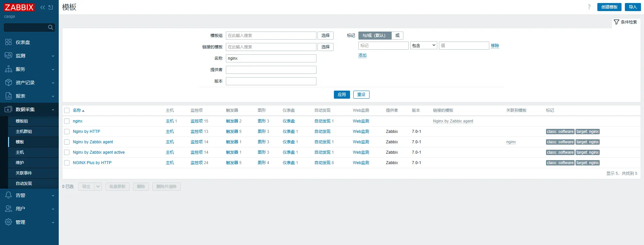Select all templates with header checkbox

point(67,110)
